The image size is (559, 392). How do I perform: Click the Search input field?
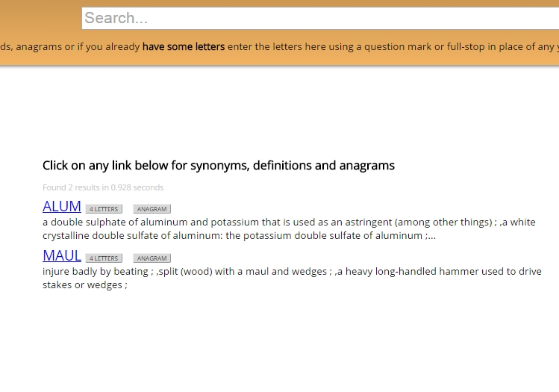[321, 18]
